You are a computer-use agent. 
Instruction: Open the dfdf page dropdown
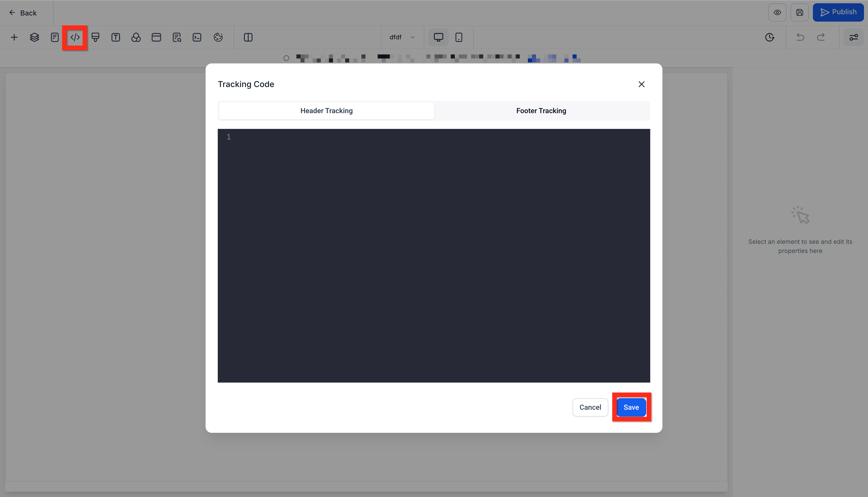point(402,37)
